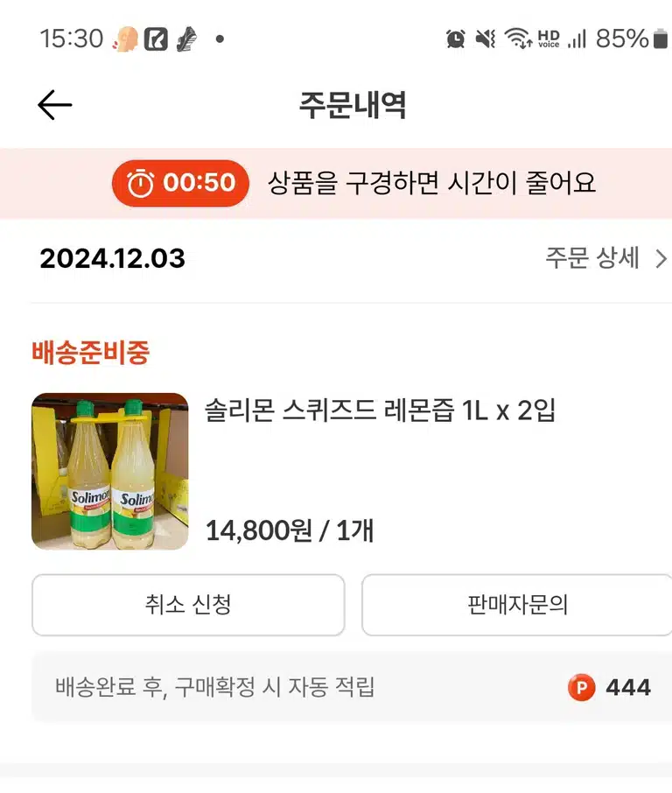Tap the 취소 신청 button
672x793 pixels.
point(188,605)
